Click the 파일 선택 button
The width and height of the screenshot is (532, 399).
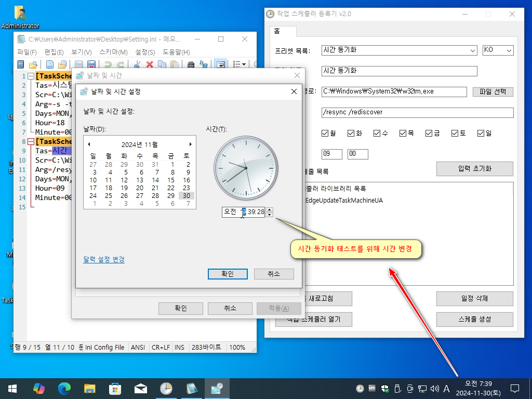pos(493,91)
